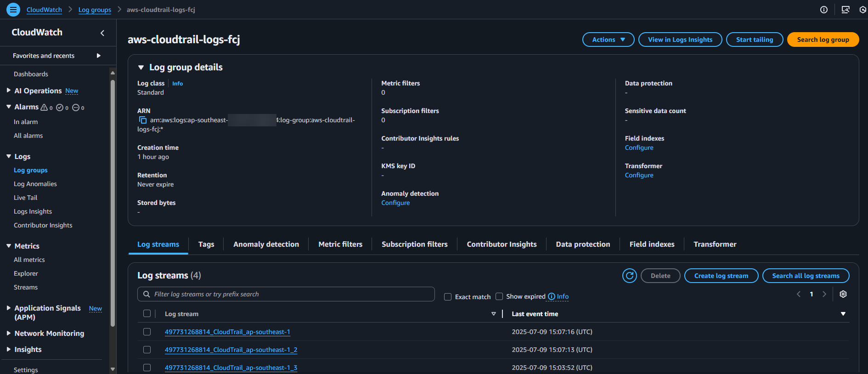This screenshot has height=374, width=868.
Task: Click Search log group button
Action: coord(823,40)
